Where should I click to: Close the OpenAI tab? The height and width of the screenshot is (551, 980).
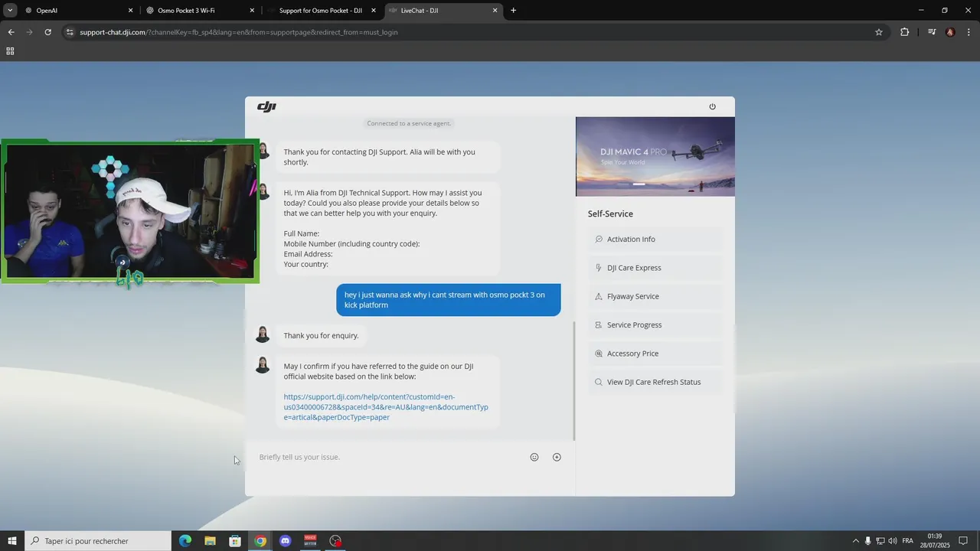click(130, 11)
